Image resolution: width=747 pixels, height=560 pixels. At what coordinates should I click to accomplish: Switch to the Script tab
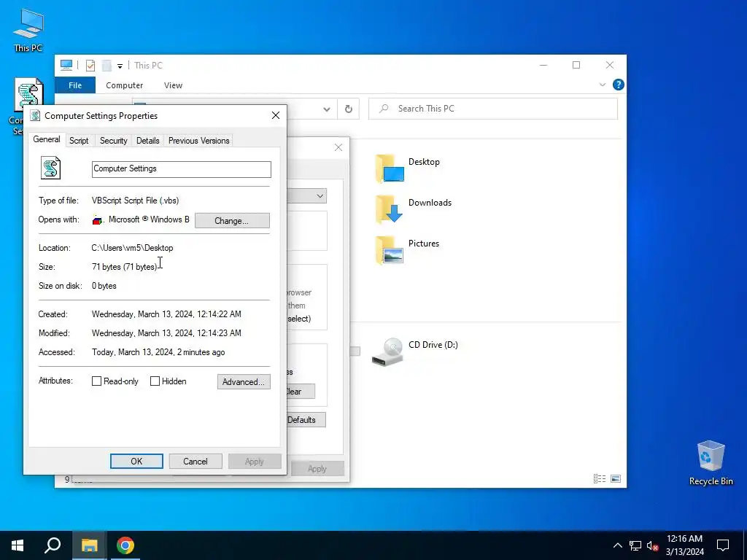(79, 141)
